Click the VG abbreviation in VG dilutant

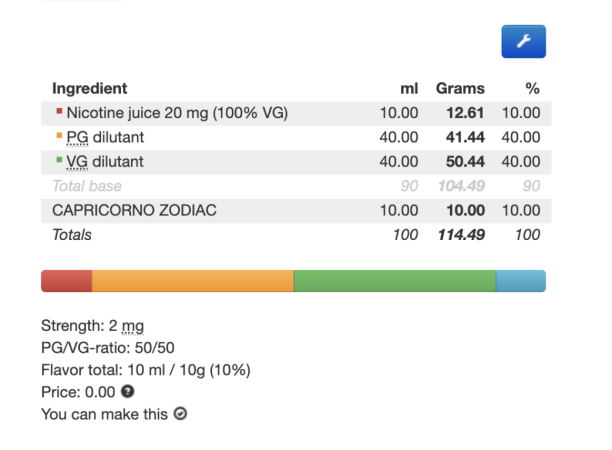click(x=77, y=162)
